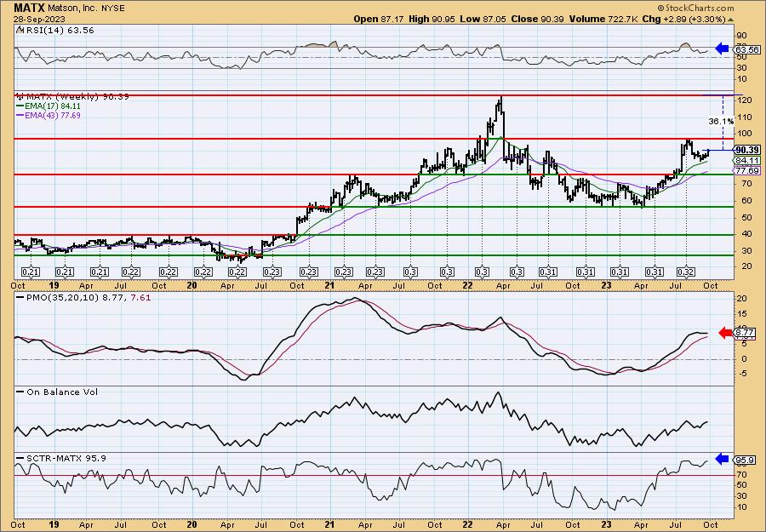Screen dimensions: 766x532
Task: Click the 36.1% target gain annotation
Action: 721,121
